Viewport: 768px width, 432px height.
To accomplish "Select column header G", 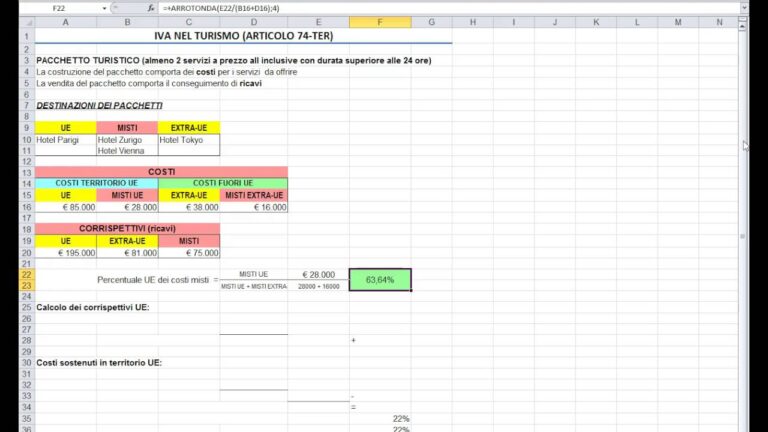I will point(432,23).
